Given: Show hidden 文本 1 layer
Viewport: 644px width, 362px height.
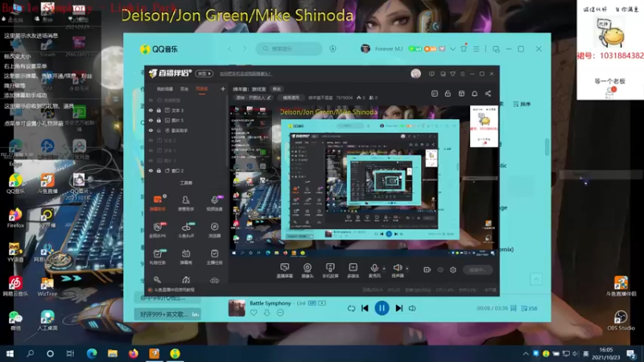Looking at the screenshot, I should pos(151,150).
